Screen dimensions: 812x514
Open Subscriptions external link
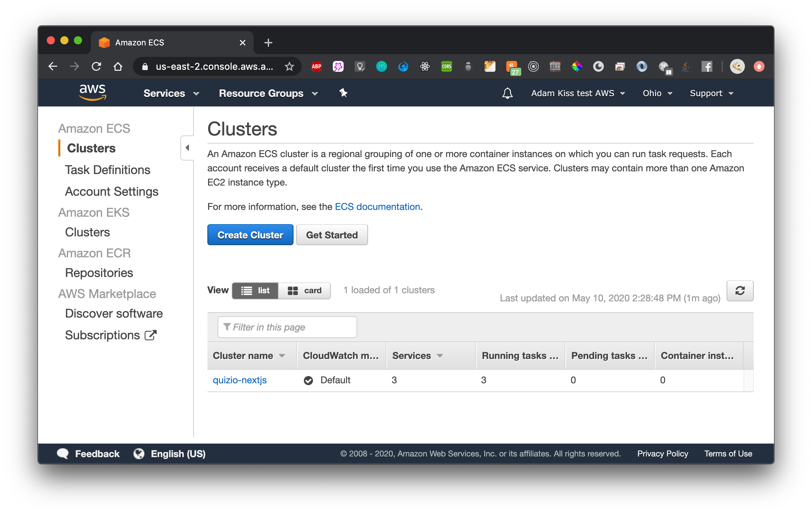pyautogui.click(x=110, y=335)
